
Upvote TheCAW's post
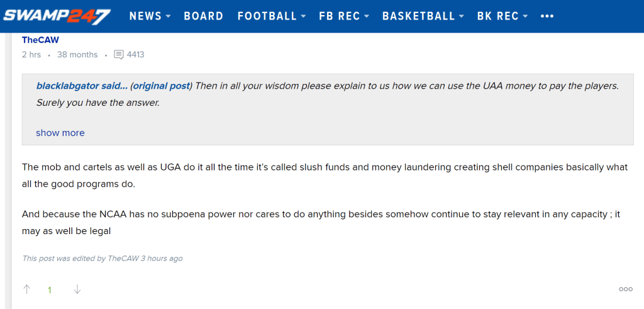coord(26,289)
